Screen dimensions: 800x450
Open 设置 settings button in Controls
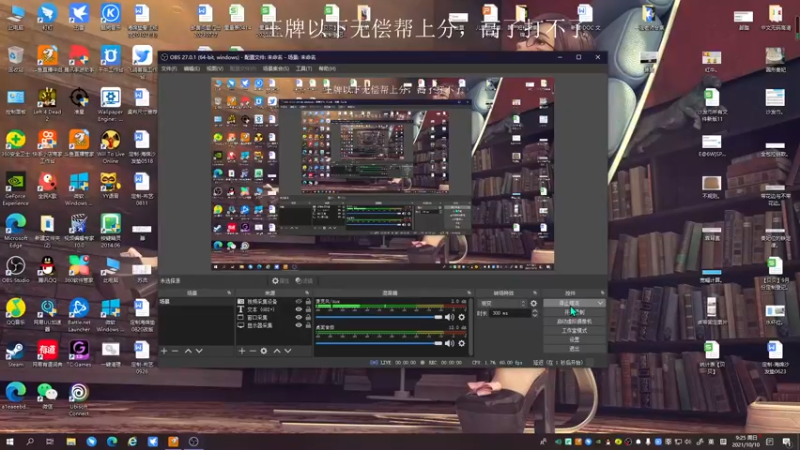[574, 339]
